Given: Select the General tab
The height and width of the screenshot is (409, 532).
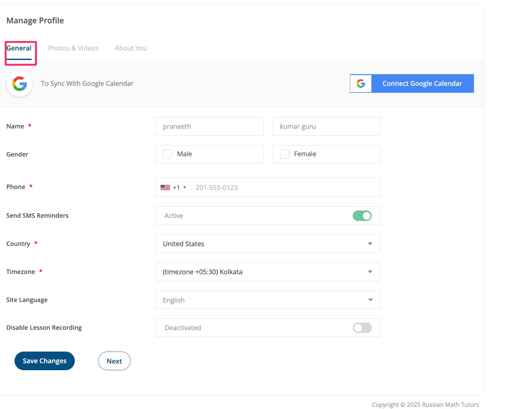Looking at the screenshot, I should (19, 48).
